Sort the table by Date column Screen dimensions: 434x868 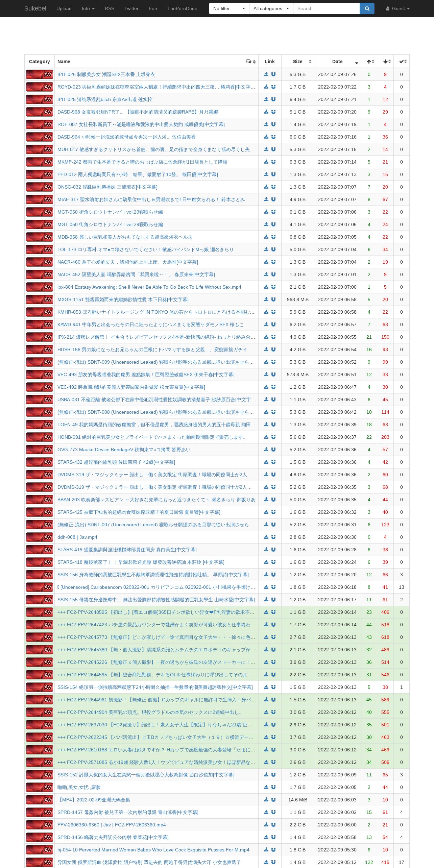337,62
